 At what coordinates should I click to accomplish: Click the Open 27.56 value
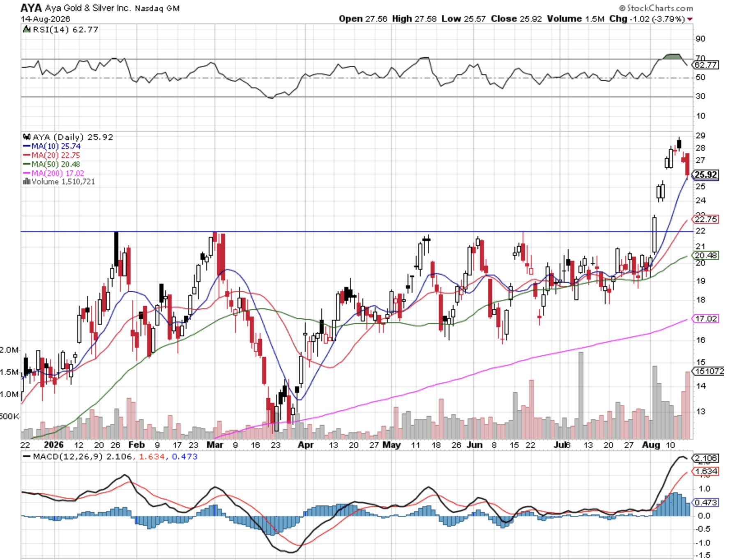tap(363, 19)
